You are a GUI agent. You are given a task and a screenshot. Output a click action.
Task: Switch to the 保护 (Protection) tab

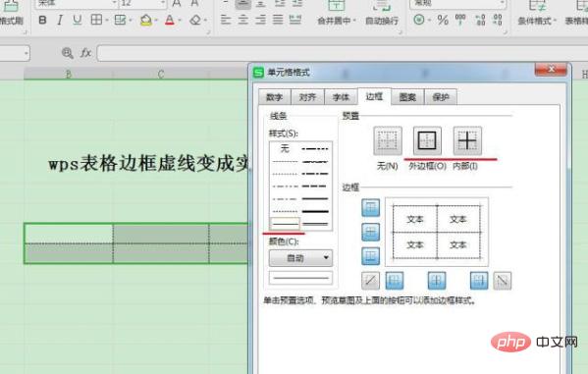tap(441, 97)
